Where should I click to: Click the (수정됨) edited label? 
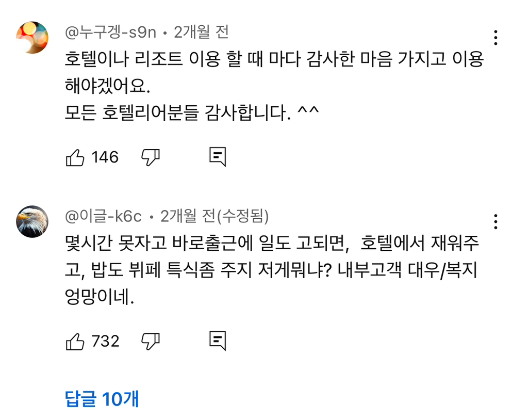pos(242,217)
